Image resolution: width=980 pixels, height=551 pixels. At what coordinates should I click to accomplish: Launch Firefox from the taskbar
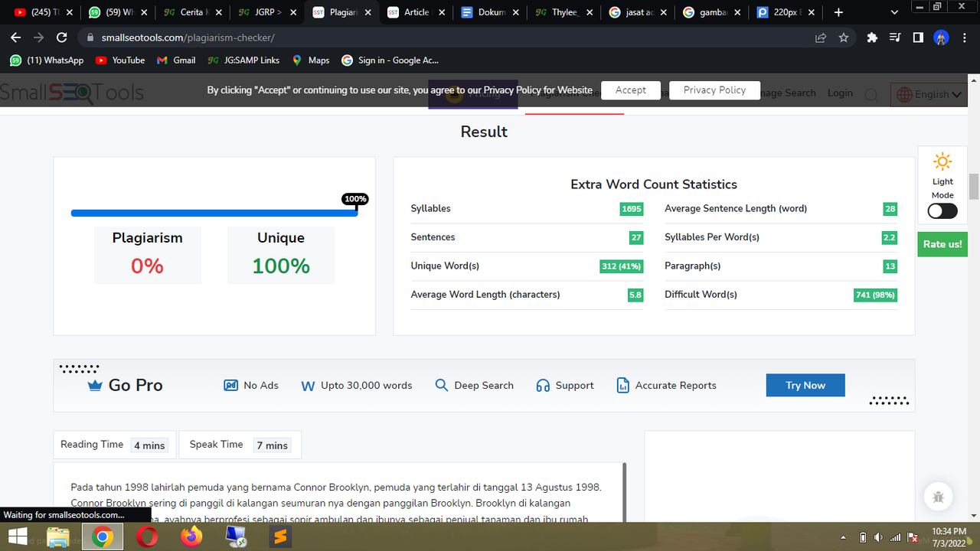click(x=191, y=537)
